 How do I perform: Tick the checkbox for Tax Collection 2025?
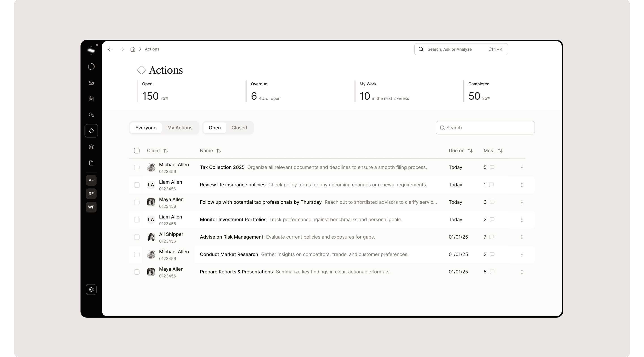137,167
